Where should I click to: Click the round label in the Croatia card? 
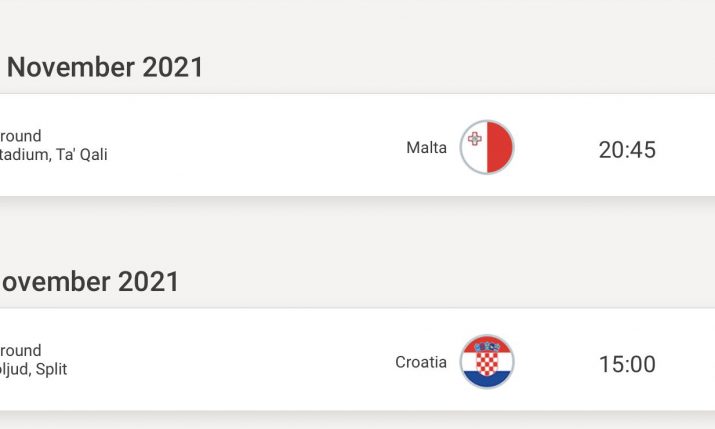coord(21,350)
